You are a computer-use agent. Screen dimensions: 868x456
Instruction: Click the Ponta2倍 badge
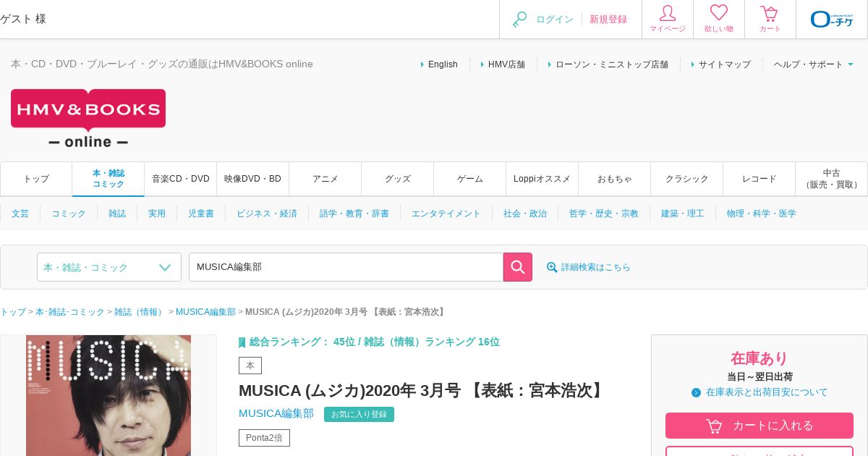(x=264, y=438)
